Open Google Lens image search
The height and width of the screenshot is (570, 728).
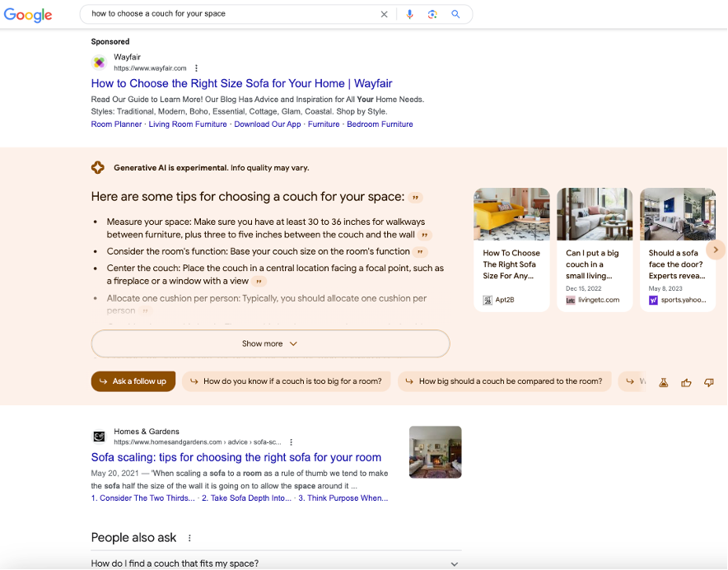tap(432, 14)
